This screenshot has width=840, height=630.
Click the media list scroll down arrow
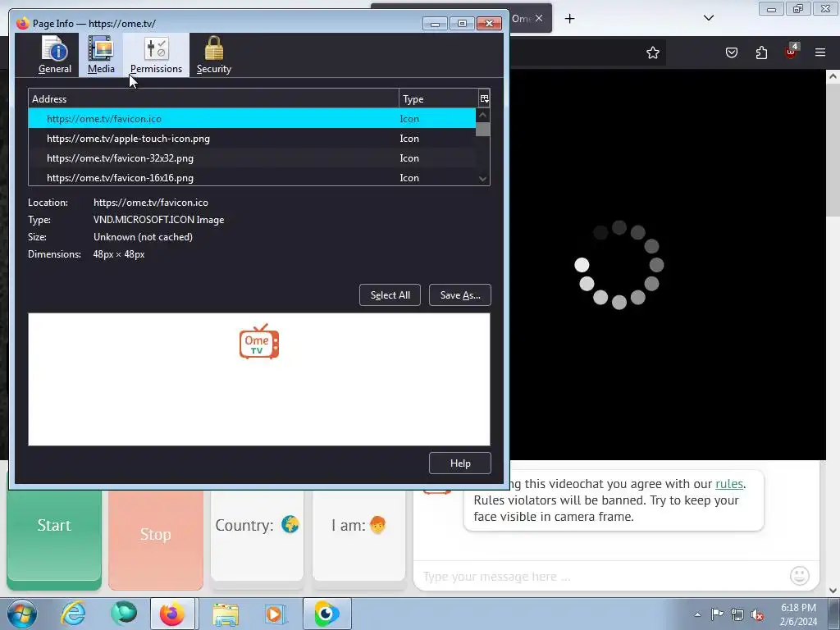[x=482, y=179]
